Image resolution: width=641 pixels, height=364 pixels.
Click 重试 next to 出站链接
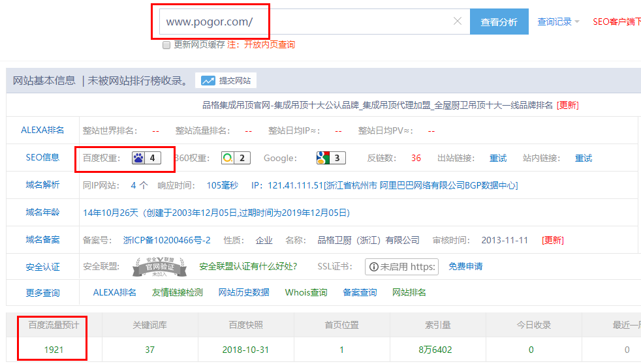point(498,158)
